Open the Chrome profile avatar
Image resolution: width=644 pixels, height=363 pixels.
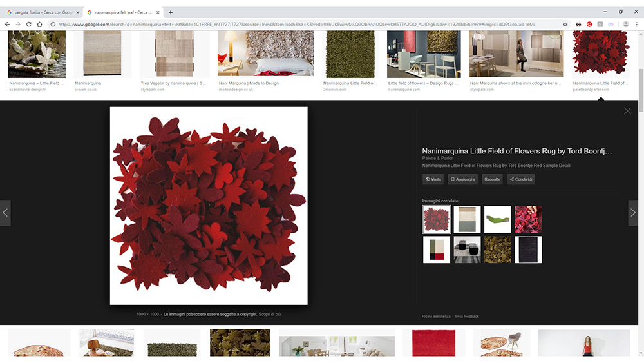625,25
